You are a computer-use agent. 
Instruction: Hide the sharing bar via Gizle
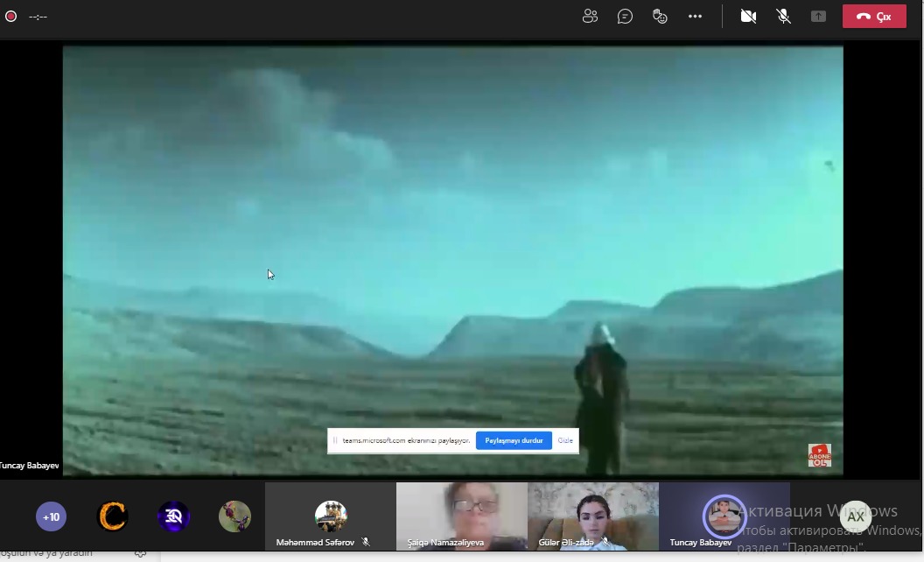click(x=565, y=440)
